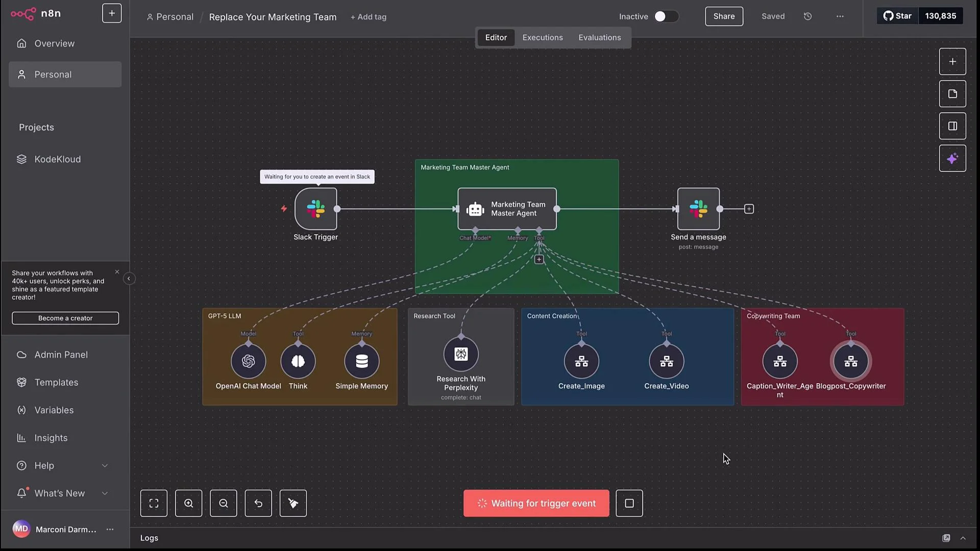Screen dimensions: 980x551
Task: Click the zoom out canvas button
Action: [224, 504]
